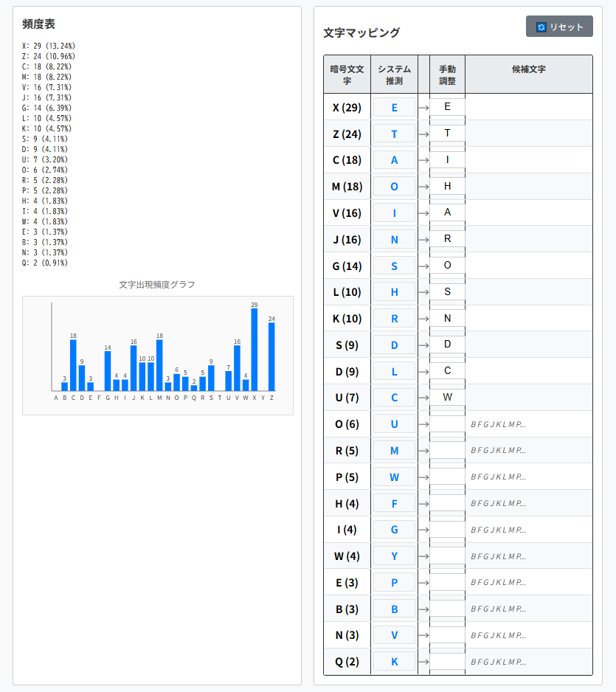
Task: Select system guess E for cipher X
Action: tap(394, 107)
